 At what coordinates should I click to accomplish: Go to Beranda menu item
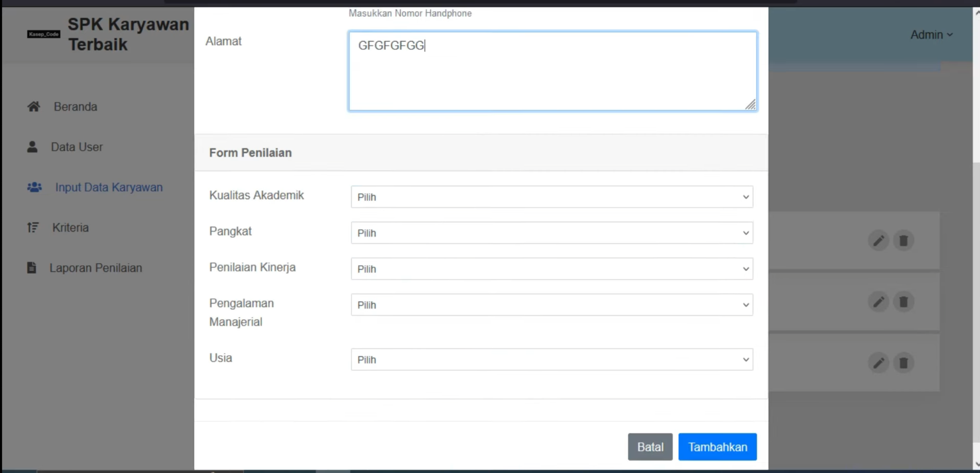(x=76, y=107)
